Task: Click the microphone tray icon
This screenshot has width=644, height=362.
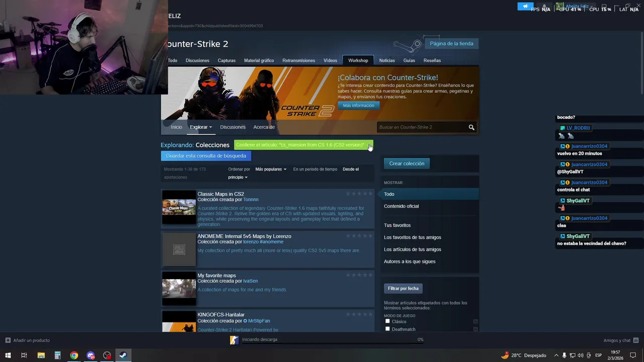Action: click(564, 355)
